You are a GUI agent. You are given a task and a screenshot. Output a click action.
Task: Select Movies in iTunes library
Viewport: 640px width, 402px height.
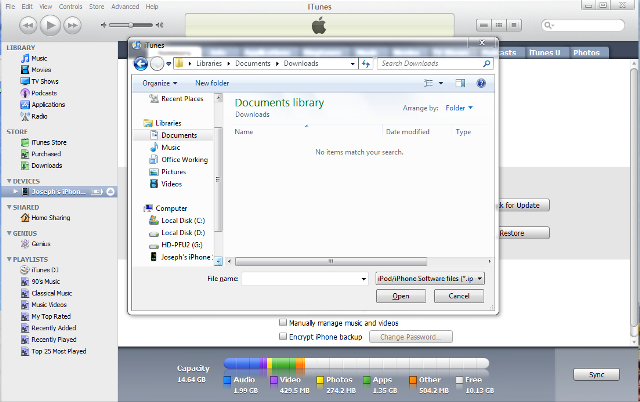pyautogui.click(x=41, y=70)
